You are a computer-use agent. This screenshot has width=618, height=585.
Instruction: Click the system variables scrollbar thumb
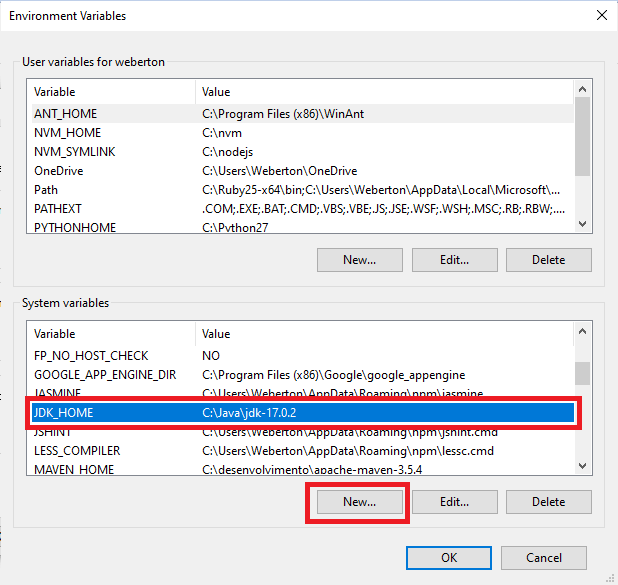(582, 373)
